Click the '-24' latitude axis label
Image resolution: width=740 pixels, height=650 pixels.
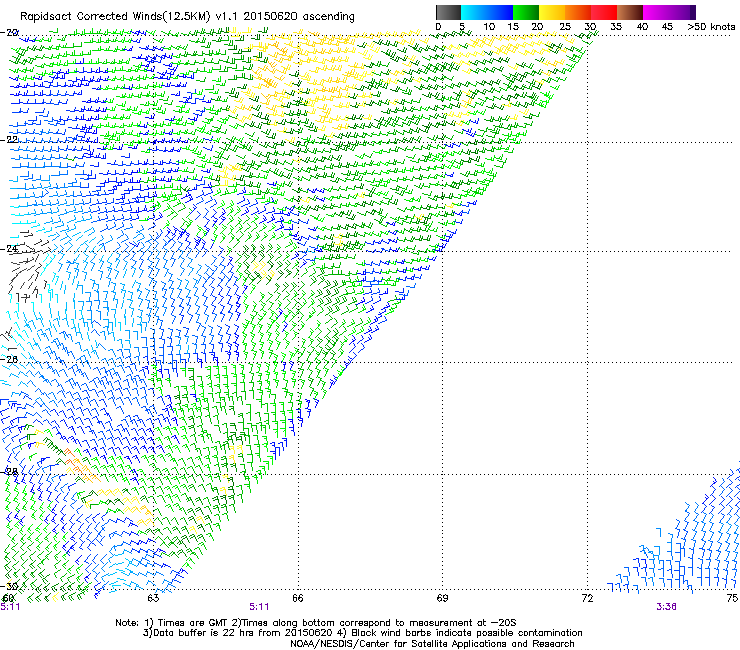(x=9, y=248)
